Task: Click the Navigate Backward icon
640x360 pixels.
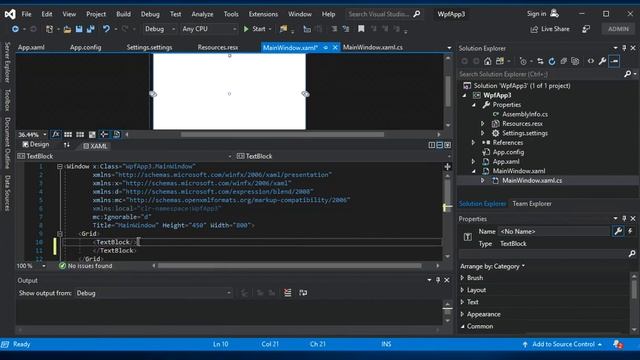Action: pyautogui.click(x=15, y=29)
